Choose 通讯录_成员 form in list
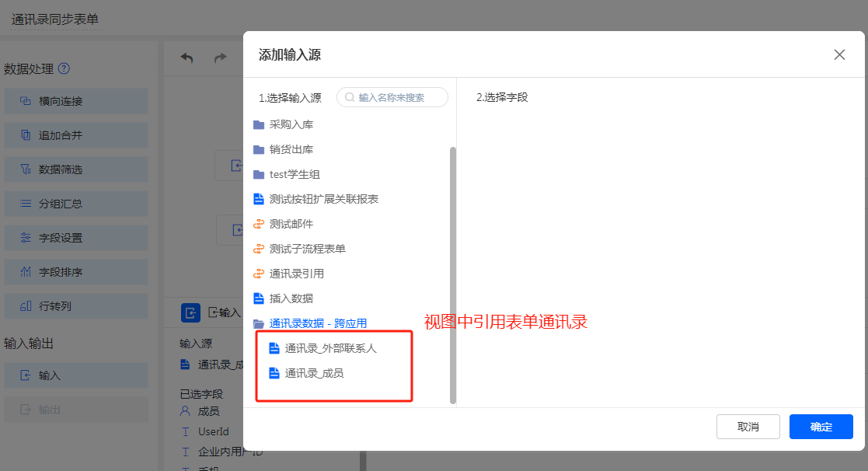Screen dimensions: 868x471 [314, 373]
